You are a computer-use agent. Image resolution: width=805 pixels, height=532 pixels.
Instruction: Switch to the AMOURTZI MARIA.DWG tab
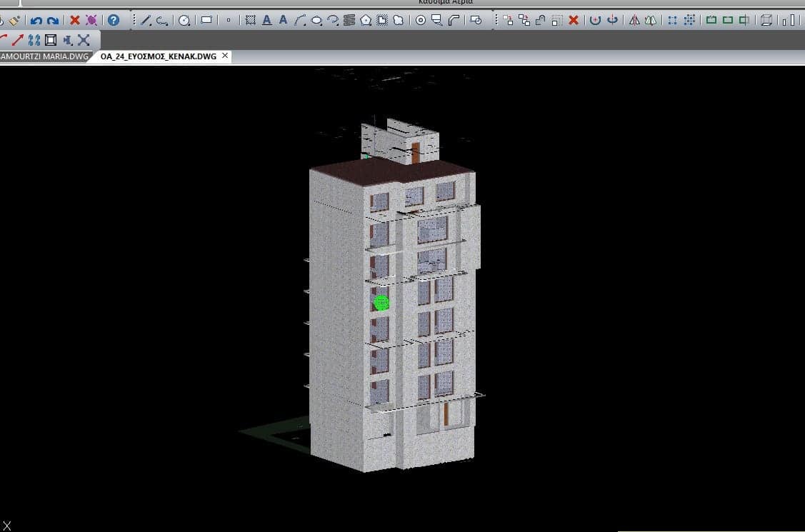point(43,56)
